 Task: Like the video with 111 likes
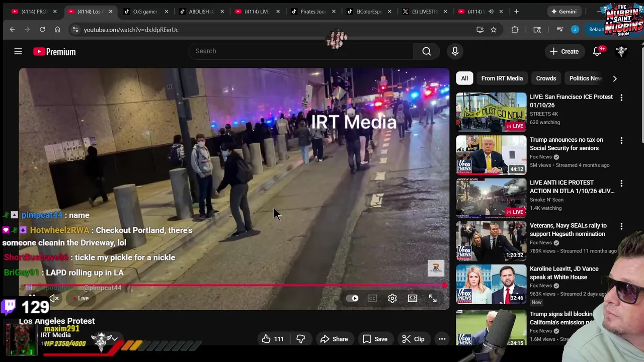[x=273, y=339]
